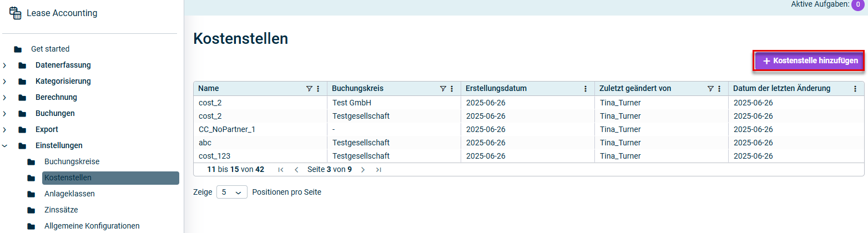
Task: Open Get started in the sidebar
Action: 50,49
